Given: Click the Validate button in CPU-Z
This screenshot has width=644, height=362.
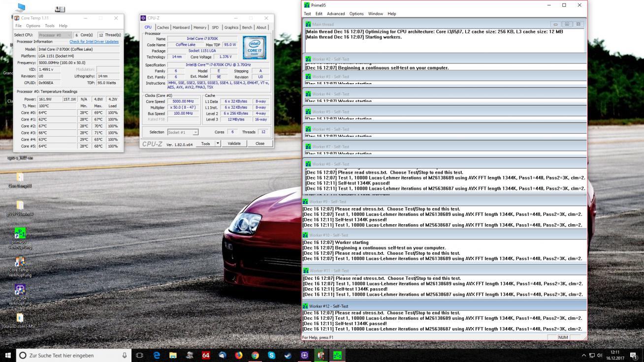Looking at the screenshot, I should [x=234, y=144].
